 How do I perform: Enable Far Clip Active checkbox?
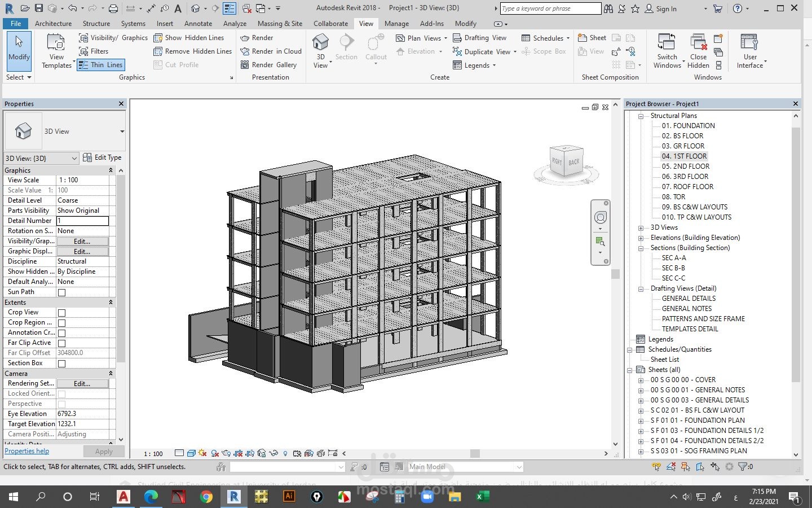(61, 343)
